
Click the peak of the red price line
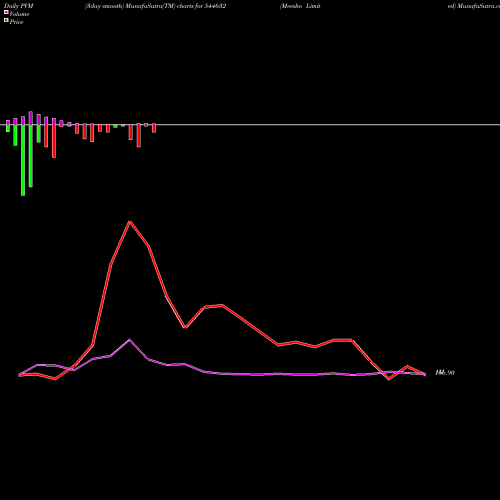click(130, 222)
